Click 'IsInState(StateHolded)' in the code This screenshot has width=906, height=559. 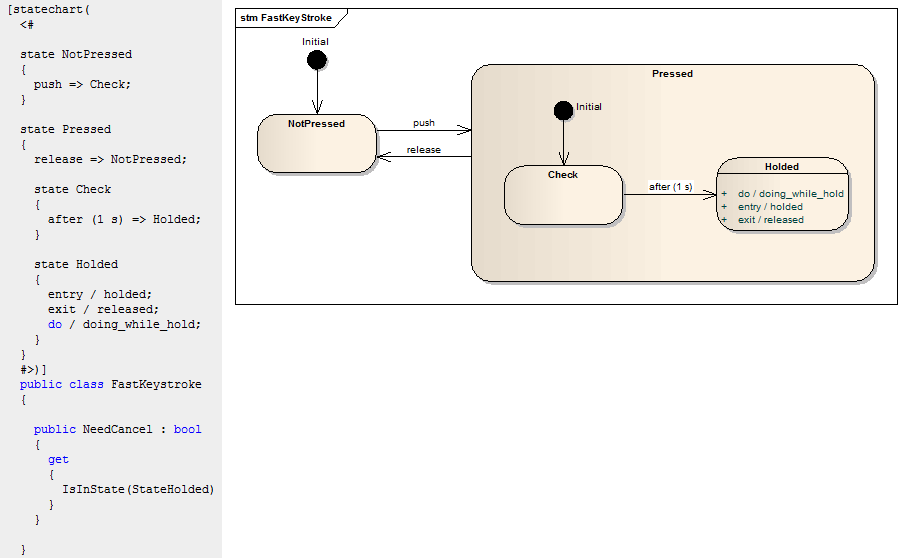138,489
